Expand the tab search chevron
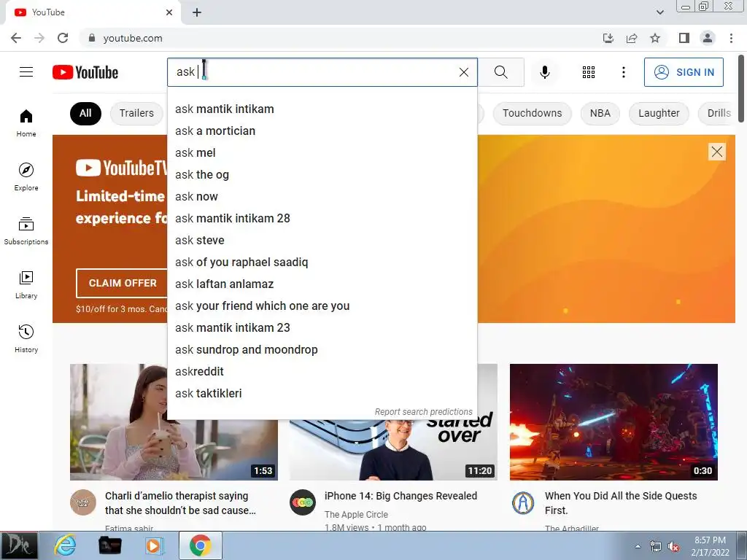The image size is (747, 560). tap(659, 12)
